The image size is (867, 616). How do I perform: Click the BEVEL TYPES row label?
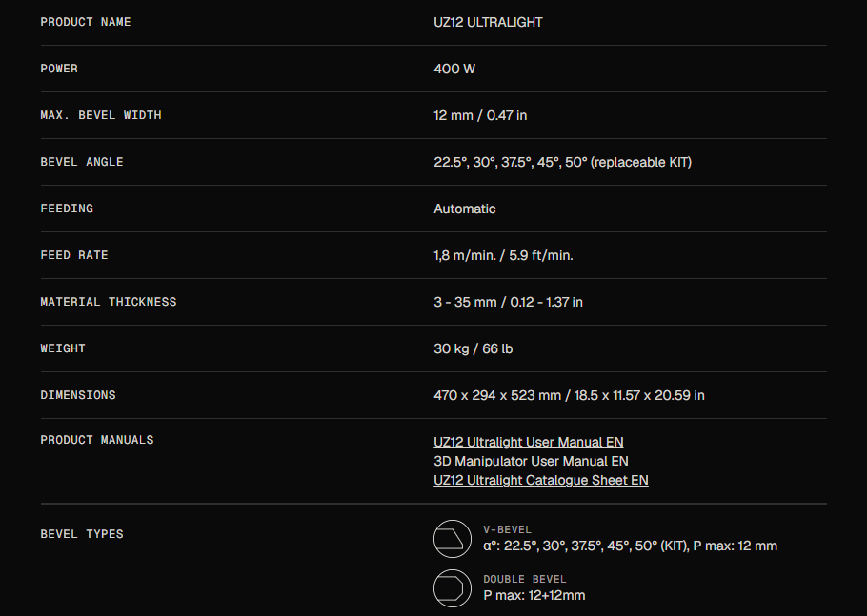pos(82,534)
